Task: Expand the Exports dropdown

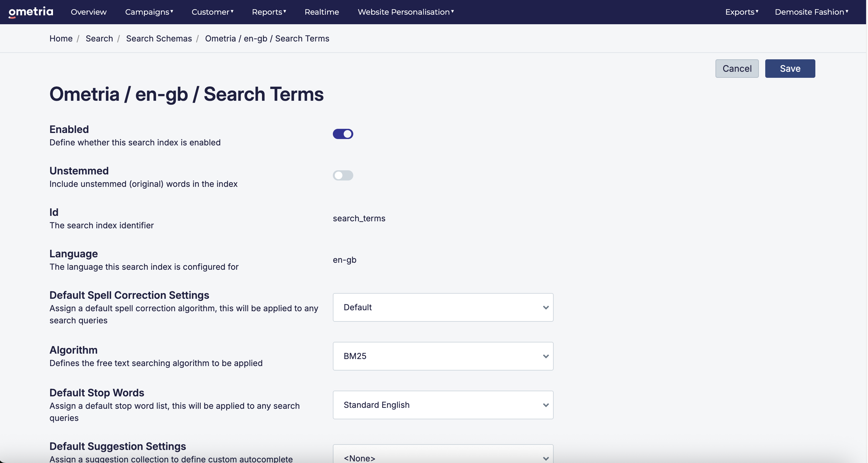Action: (x=742, y=12)
